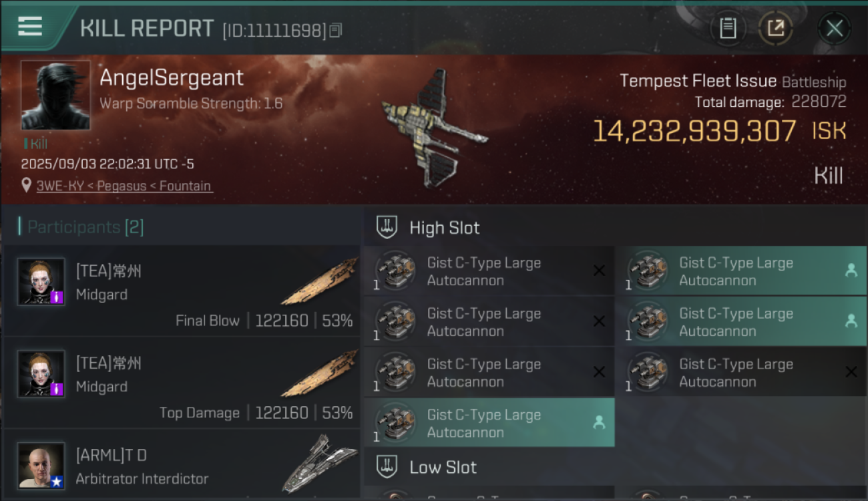Click the High Slot shield icon
Screen dimensions: 868x501
(x=387, y=227)
